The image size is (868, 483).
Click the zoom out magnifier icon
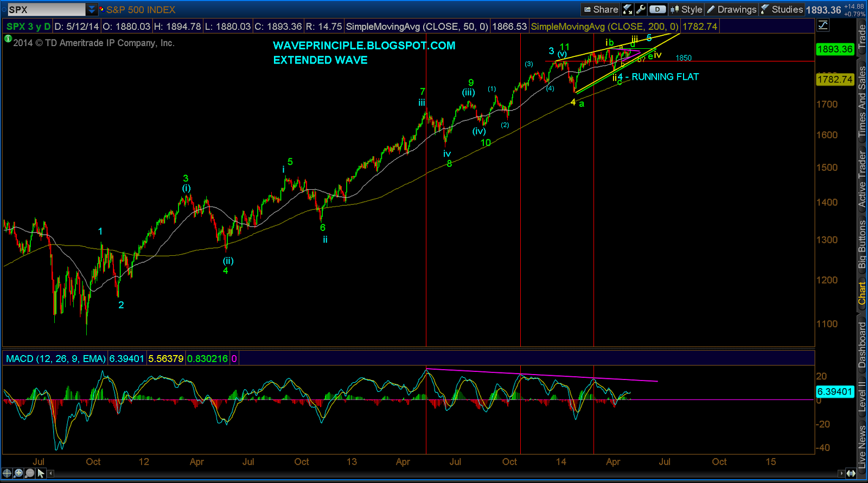pyautogui.click(x=29, y=473)
